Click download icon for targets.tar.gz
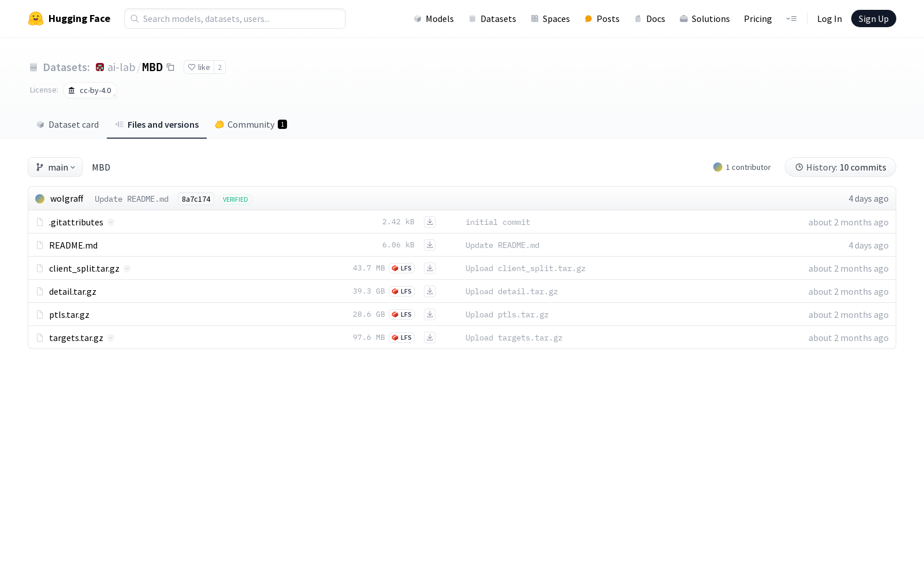 pyautogui.click(x=430, y=338)
